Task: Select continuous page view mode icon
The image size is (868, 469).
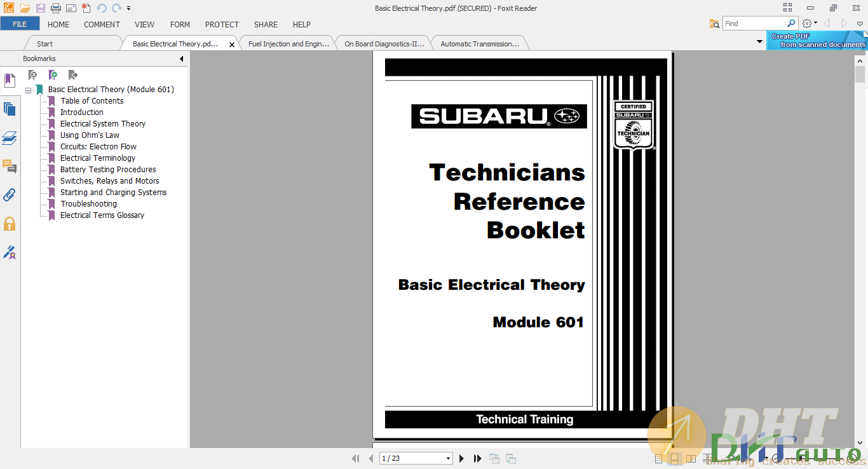Action: [x=675, y=458]
